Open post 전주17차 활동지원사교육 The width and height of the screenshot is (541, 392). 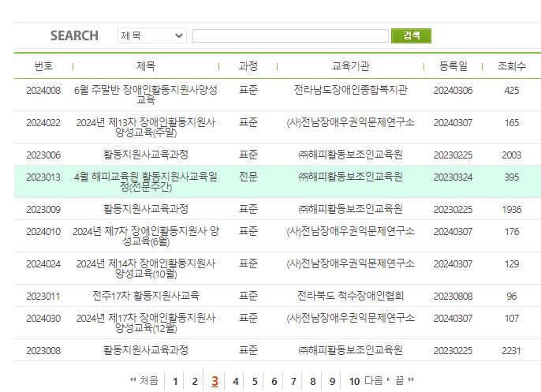pyautogui.click(x=146, y=296)
